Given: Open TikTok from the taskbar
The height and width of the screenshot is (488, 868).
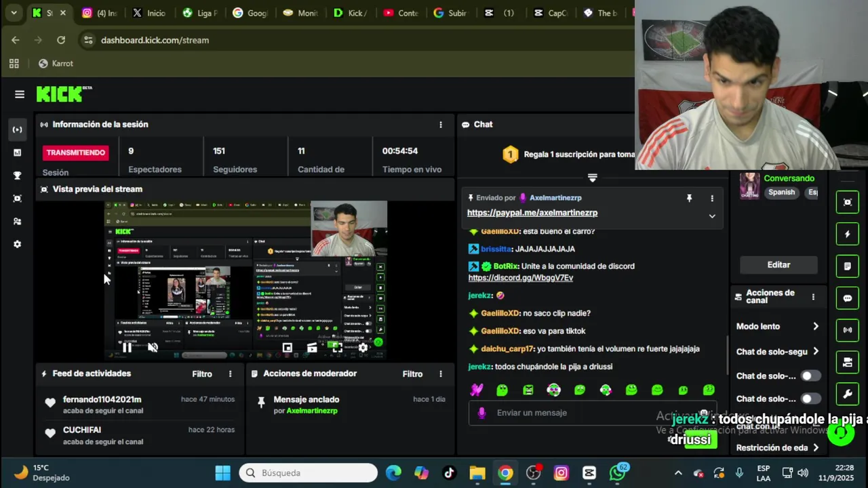Looking at the screenshot, I should tap(450, 473).
